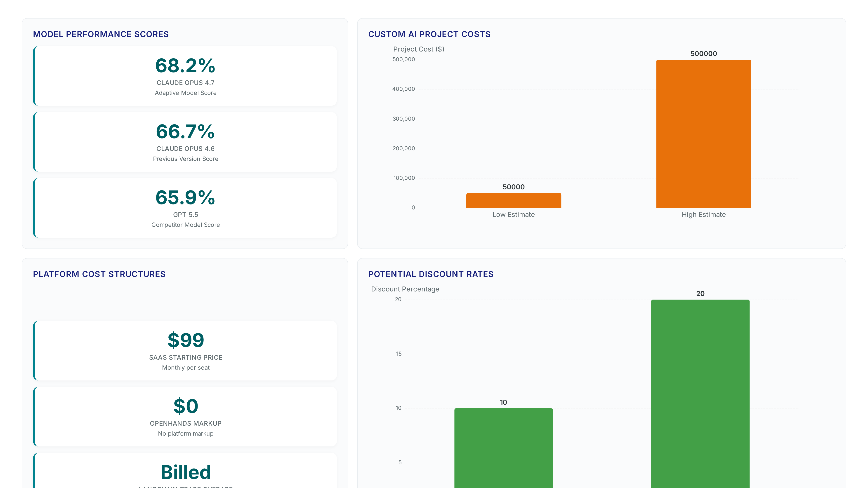Click the CLAUDE OPUS 4.7 label
This screenshot has width=868, height=488.
click(185, 83)
